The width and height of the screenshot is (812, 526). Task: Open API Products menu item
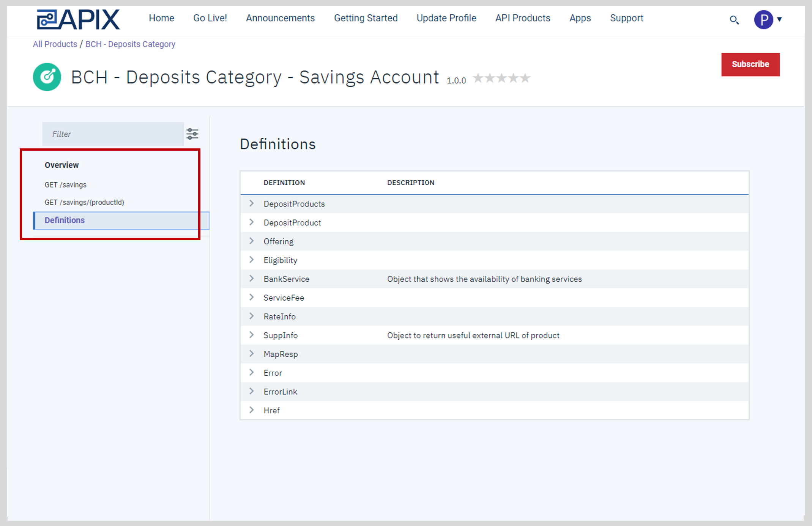tap(523, 18)
